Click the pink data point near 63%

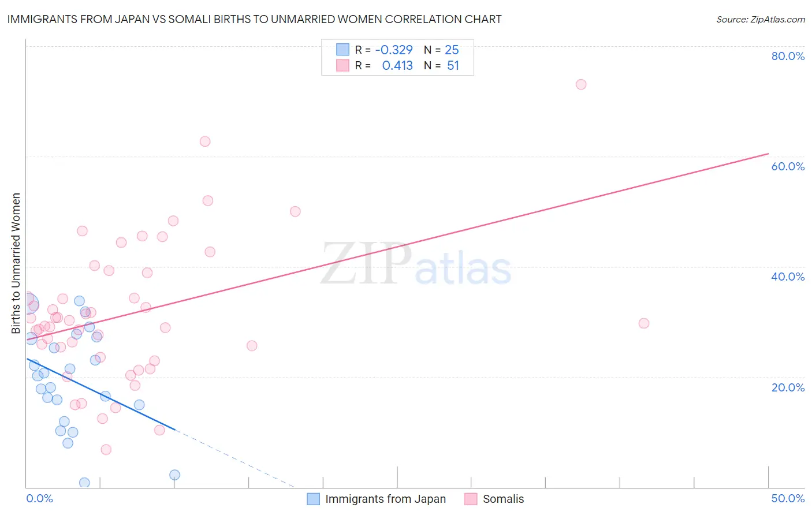205,141
